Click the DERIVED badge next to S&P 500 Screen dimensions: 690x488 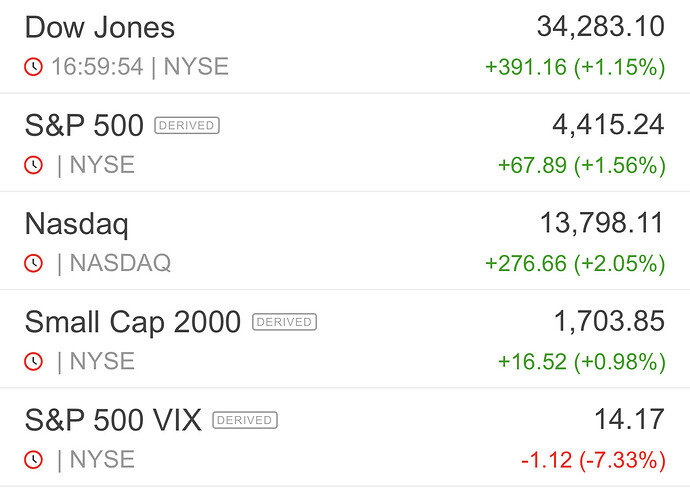click(x=187, y=126)
